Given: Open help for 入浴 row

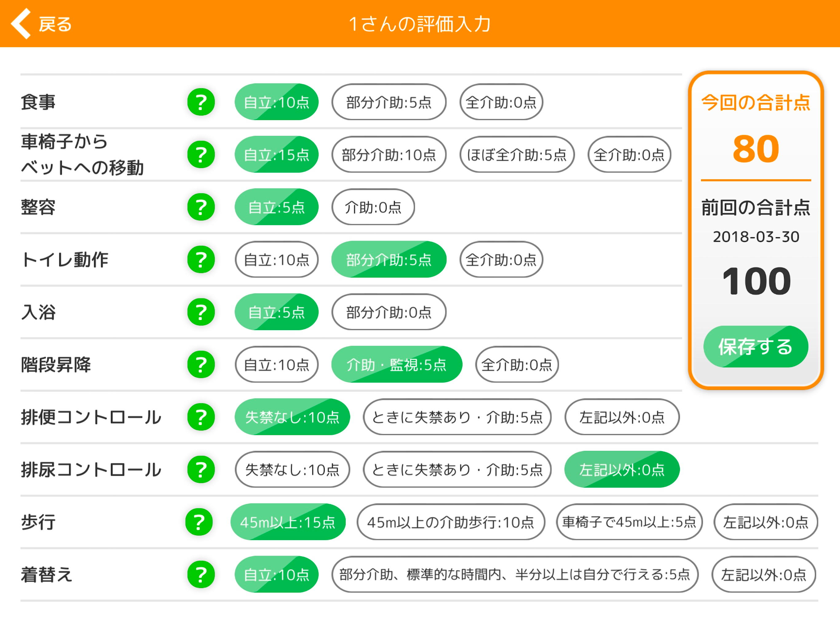Looking at the screenshot, I should click(x=201, y=312).
